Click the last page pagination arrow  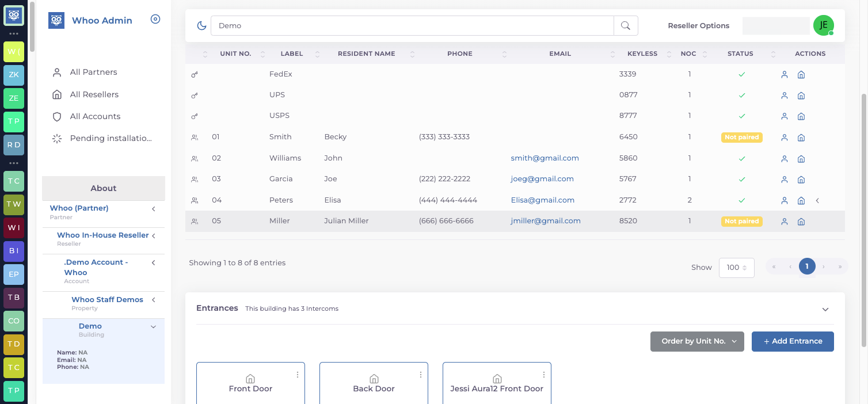pyautogui.click(x=840, y=266)
